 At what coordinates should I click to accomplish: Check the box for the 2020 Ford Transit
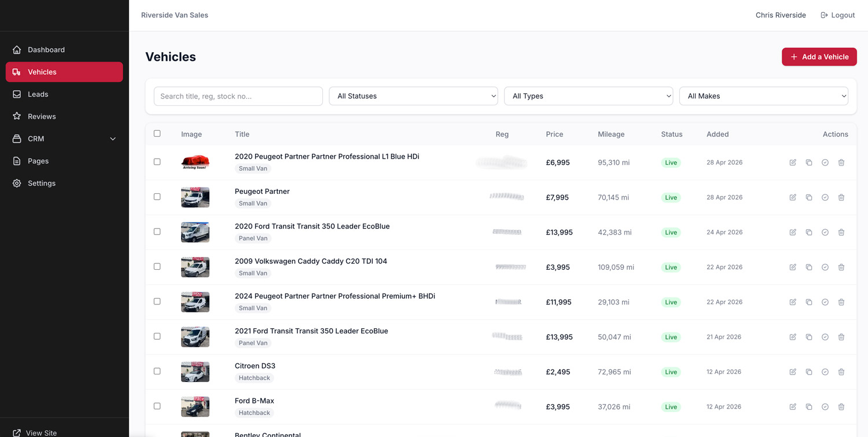tap(157, 232)
